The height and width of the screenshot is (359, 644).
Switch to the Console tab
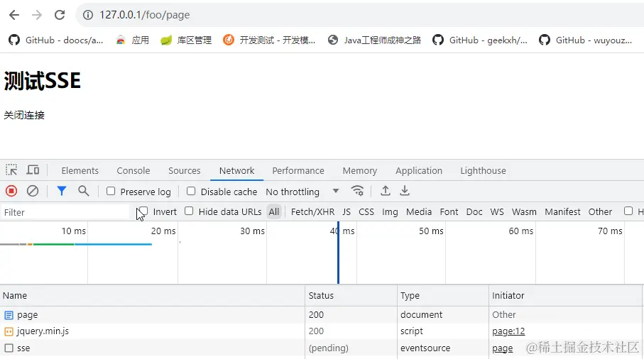coord(133,171)
